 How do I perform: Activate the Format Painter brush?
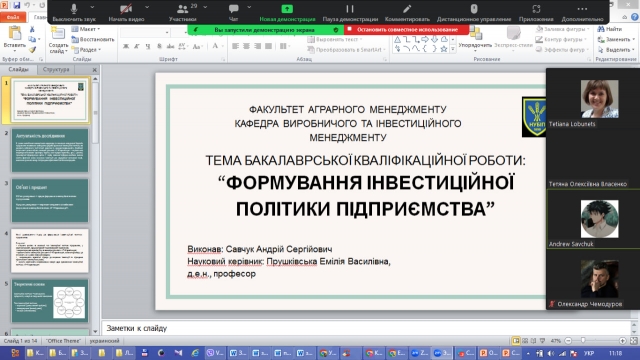(32, 49)
